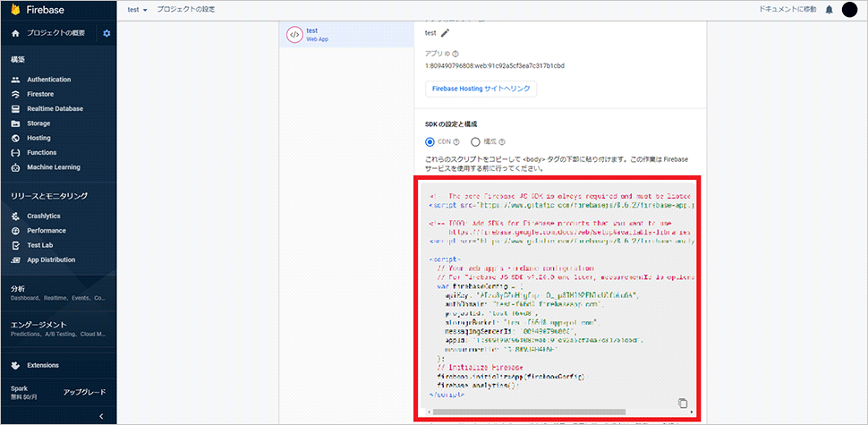Open Functions in the sidebar

pyautogui.click(x=41, y=153)
